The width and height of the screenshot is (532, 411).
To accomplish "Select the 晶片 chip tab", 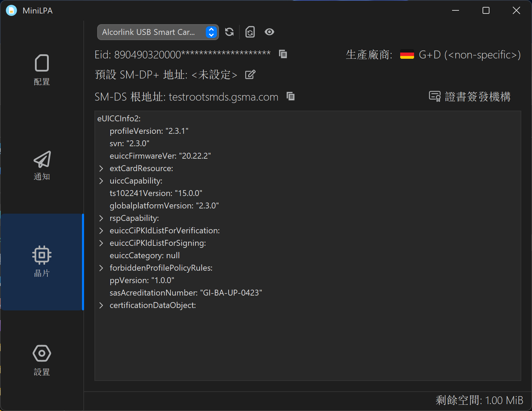I will (x=42, y=262).
